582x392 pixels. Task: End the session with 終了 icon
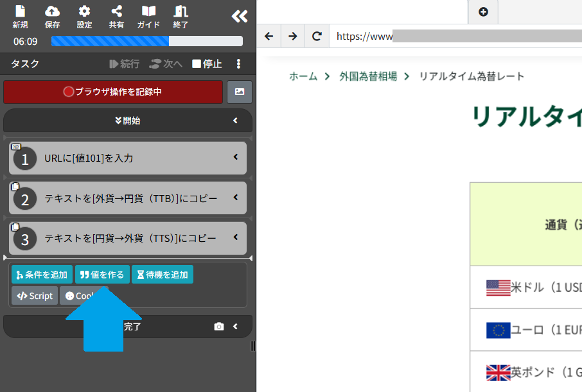pyautogui.click(x=180, y=17)
